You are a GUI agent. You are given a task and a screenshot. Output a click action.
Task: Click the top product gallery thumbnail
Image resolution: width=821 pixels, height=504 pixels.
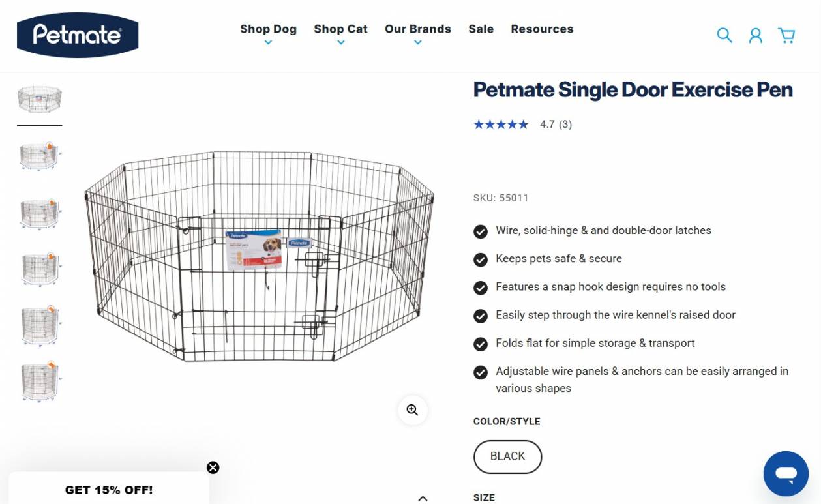pos(39,98)
